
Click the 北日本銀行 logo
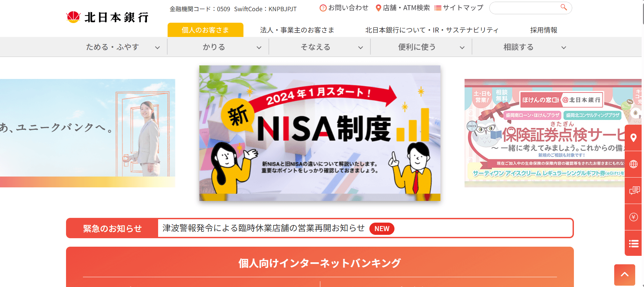click(x=107, y=17)
